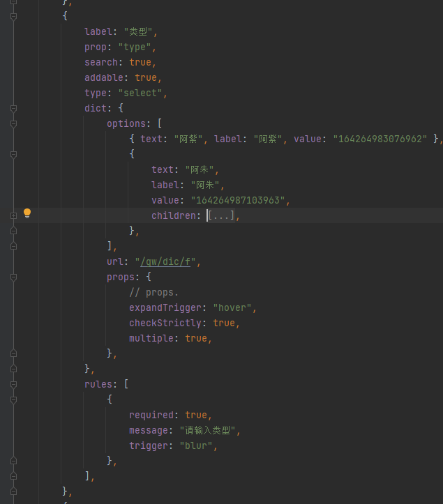Expand the folded children array via gutter plus
This screenshot has width=443, height=504.
(13, 215)
